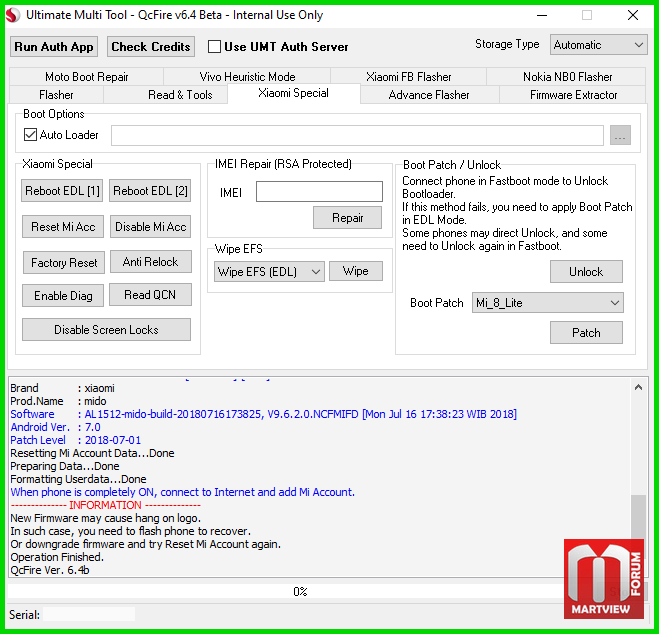659x634 pixels.
Task: Click Disable Screen Locks button
Action: pyautogui.click(x=106, y=330)
